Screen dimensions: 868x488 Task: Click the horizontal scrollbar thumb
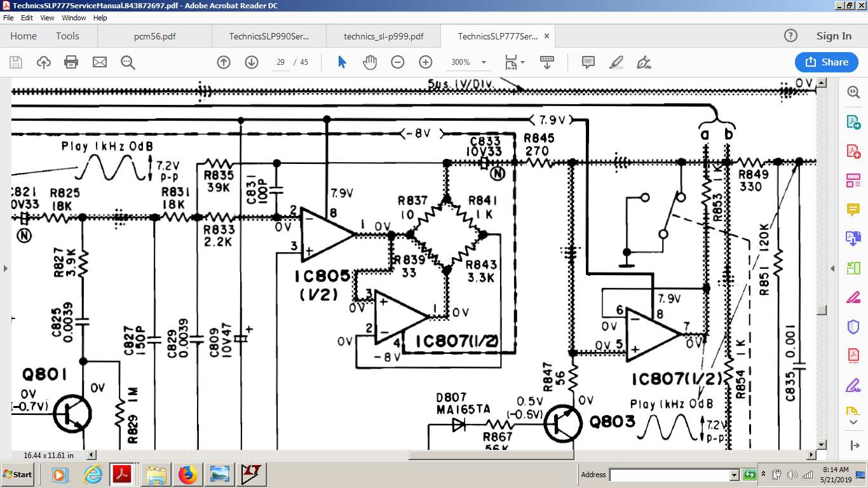[x=491, y=455]
